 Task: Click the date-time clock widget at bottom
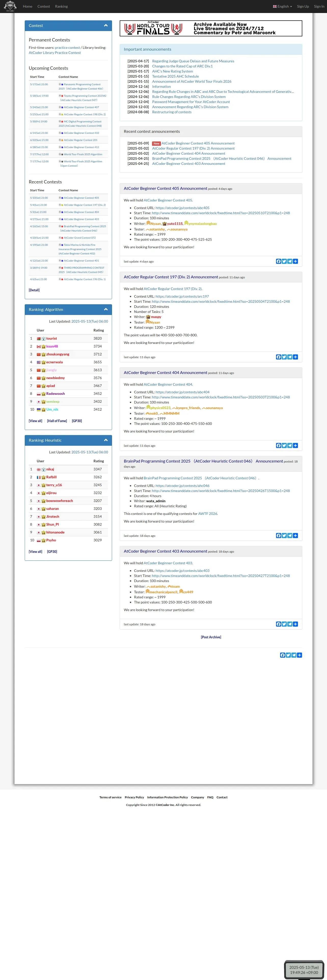pos(304,970)
